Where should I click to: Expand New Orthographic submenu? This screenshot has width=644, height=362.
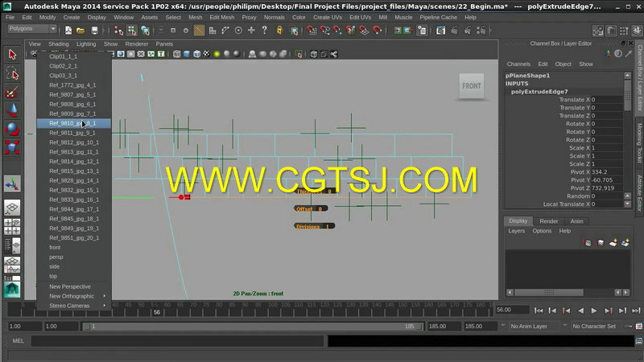point(74,296)
